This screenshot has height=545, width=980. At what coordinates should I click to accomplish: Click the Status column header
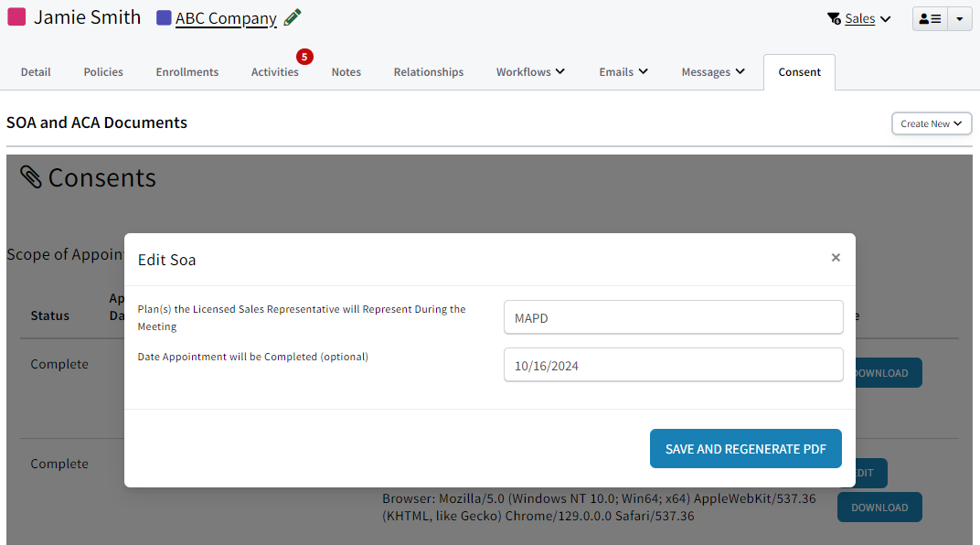(50, 315)
